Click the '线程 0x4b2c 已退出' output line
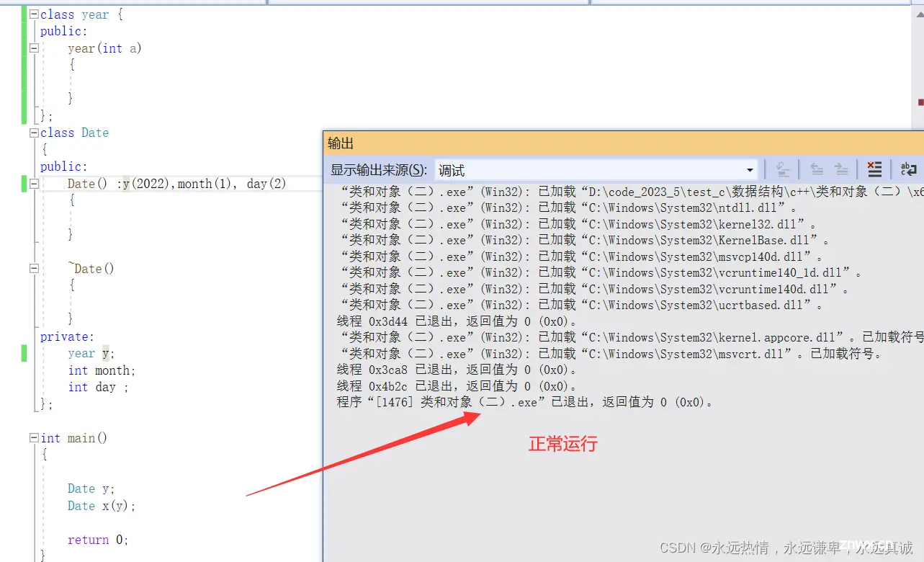This screenshot has height=562, width=924. [x=457, y=386]
